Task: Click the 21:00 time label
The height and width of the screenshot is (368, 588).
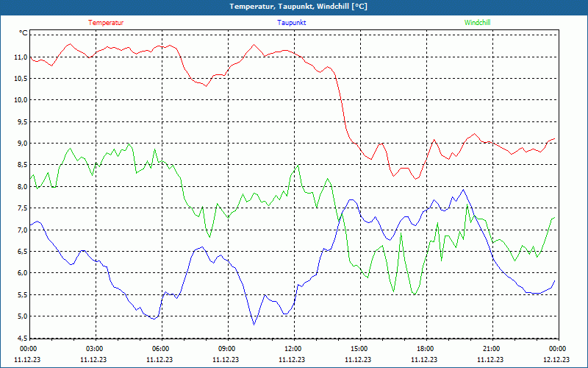Action: (490, 349)
